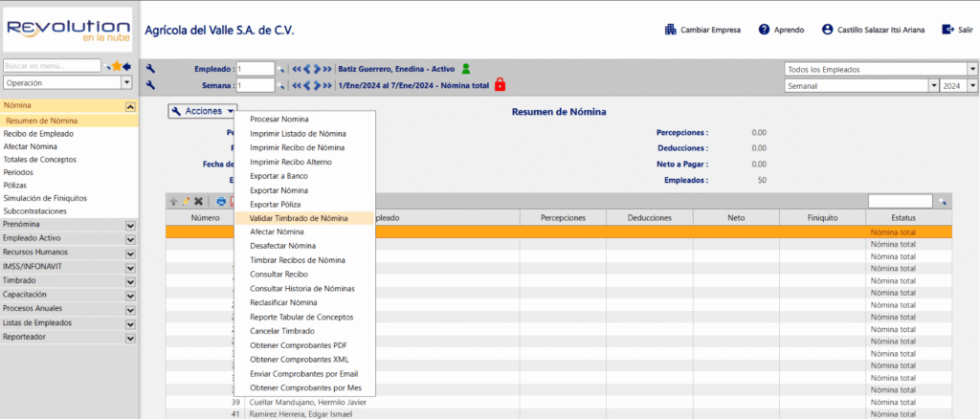This screenshot has width=980, height=419.
Task: Select Cancelar Timbrado menu option
Action: (281, 331)
